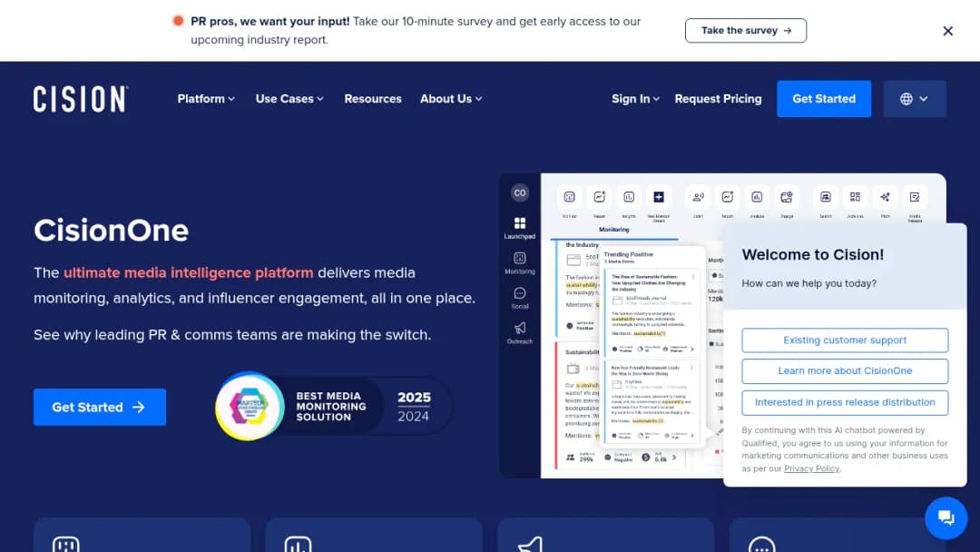Click the Take the survey button
The width and height of the screenshot is (980, 552).
746,31
